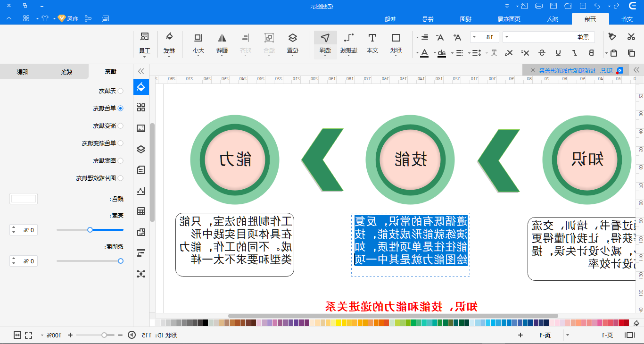This screenshot has width=644, height=344.
Task: Open the table sidebar panel icon
Action: [141, 211]
